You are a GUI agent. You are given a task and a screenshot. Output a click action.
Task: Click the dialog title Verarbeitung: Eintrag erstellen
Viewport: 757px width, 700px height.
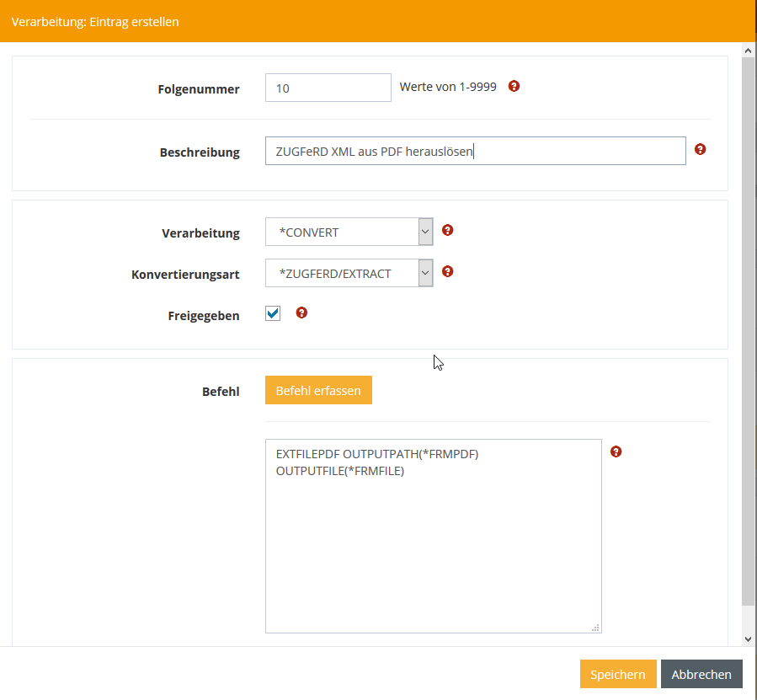(95, 22)
